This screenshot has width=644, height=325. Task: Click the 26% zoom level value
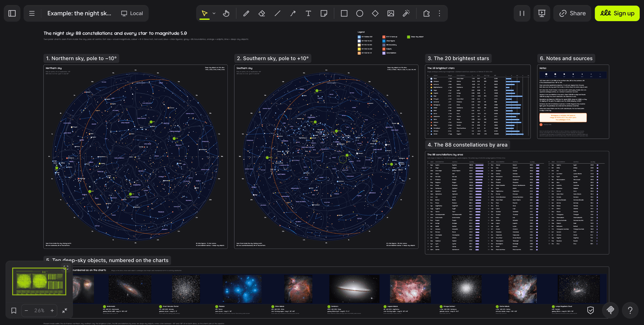point(39,311)
